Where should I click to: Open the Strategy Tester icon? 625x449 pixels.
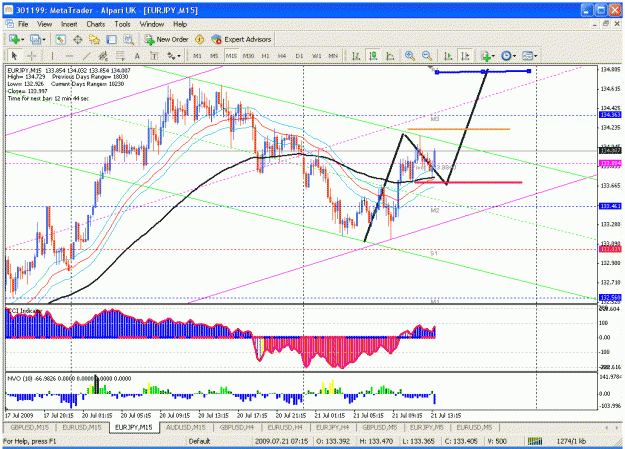(128, 39)
